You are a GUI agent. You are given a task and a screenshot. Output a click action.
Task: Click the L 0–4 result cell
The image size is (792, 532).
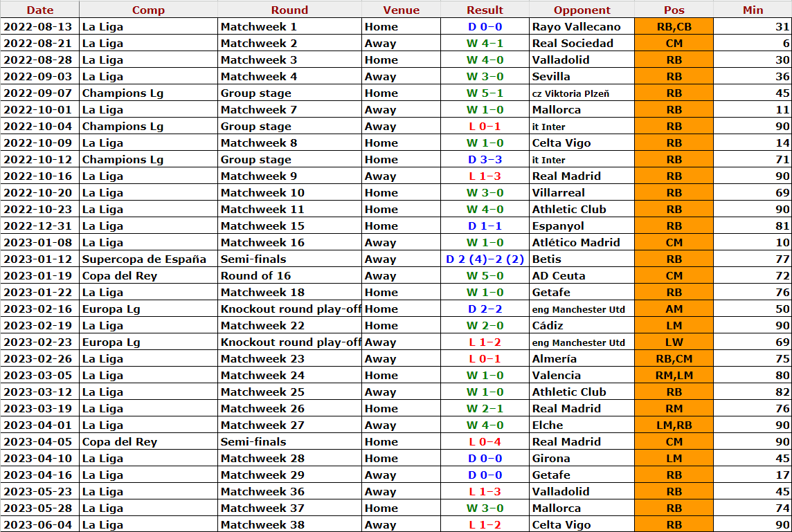[485, 441]
